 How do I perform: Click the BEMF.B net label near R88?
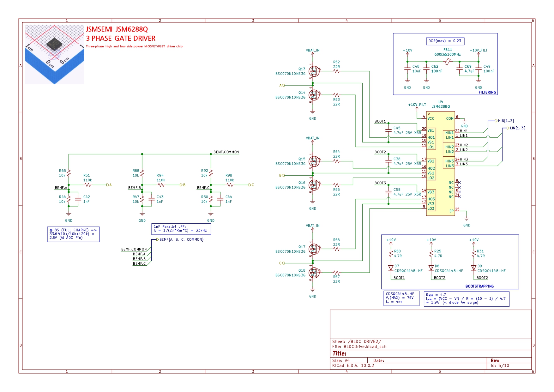coord(135,188)
